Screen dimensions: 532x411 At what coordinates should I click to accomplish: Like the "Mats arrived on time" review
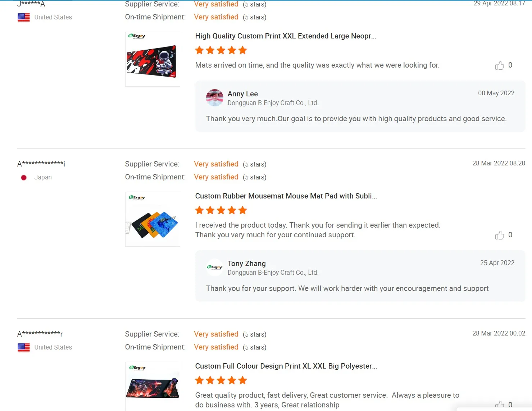click(499, 65)
